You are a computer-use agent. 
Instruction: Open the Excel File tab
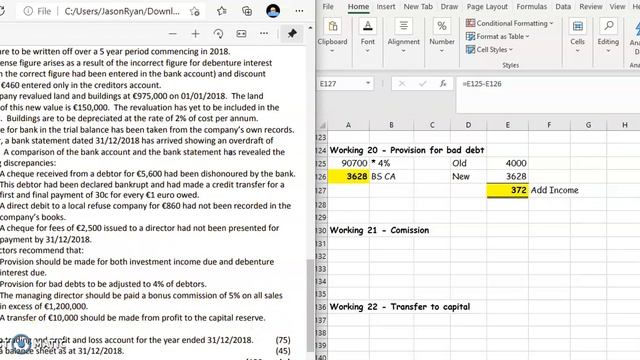point(328,7)
